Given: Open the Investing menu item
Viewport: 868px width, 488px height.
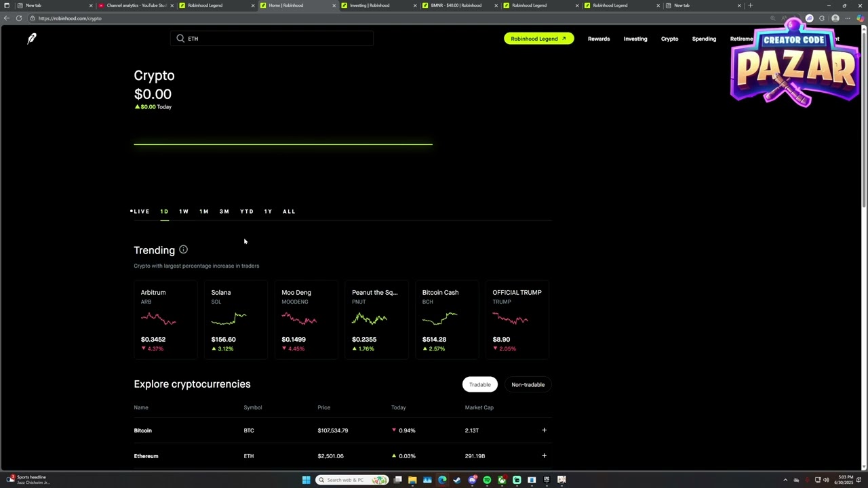Looking at the screenshot, I should click(x=635, y=39).
